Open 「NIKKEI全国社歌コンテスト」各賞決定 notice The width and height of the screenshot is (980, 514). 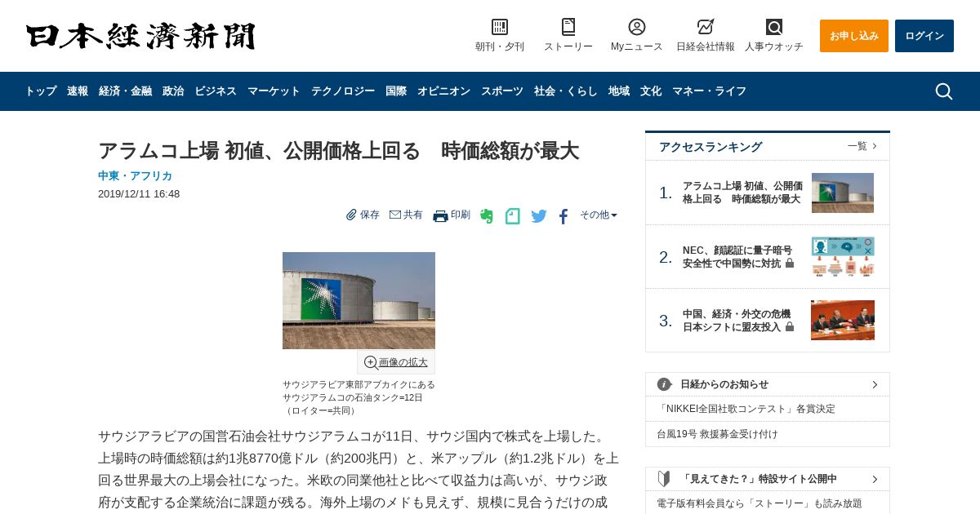(x=746, y=409)
